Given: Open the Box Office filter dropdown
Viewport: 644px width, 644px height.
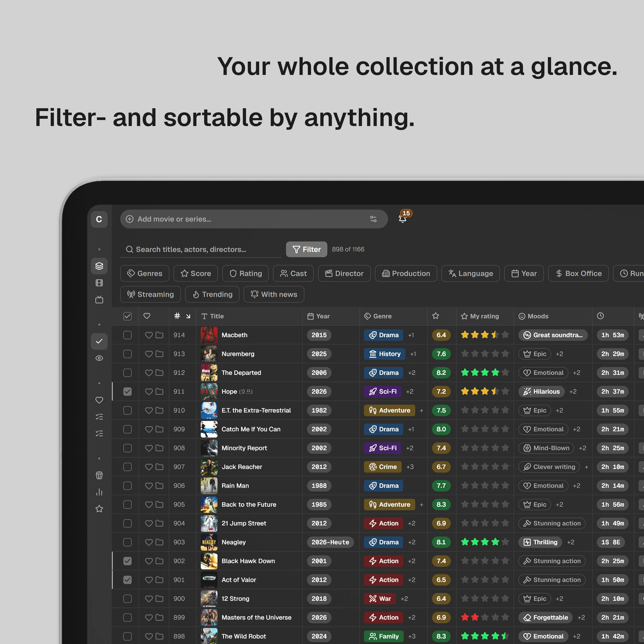Looking at the screenshot, I should pos(579,273).
